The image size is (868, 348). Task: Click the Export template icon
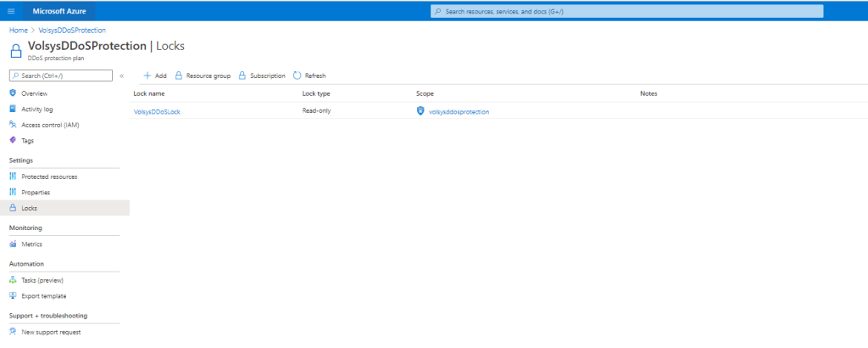coord(13,295)
